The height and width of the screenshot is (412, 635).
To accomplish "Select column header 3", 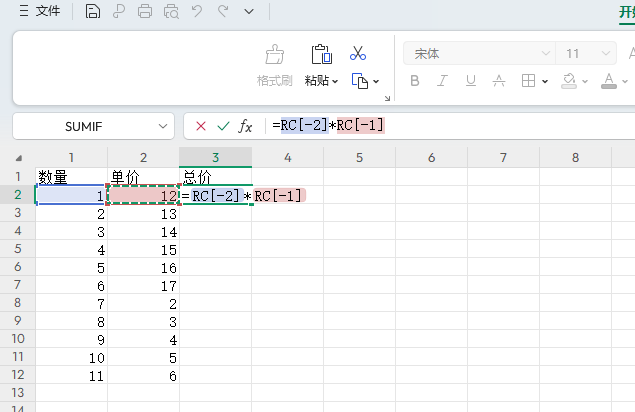I will coord(215,157).
